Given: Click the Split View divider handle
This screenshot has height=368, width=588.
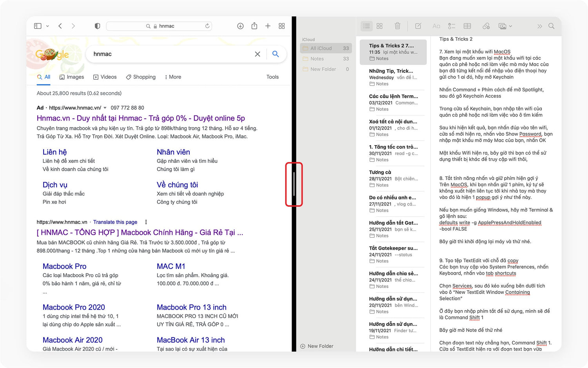Looking at the screenshot, I should [x=294, y=184].
